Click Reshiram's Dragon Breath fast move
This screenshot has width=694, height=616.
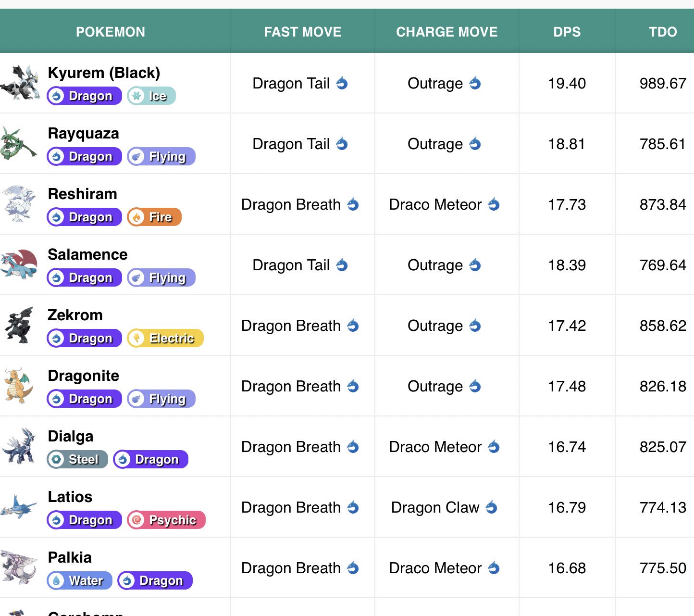point(300,204)
